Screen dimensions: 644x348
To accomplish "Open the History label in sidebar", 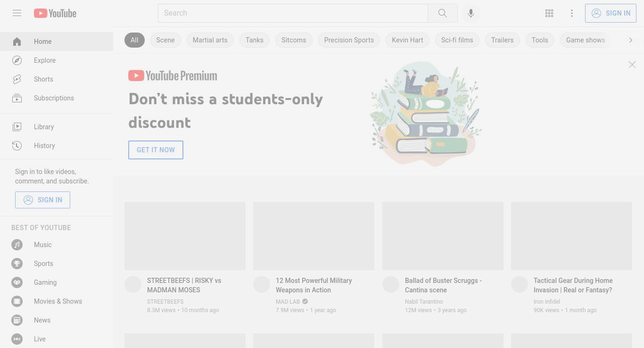I will tap(44, 146).
